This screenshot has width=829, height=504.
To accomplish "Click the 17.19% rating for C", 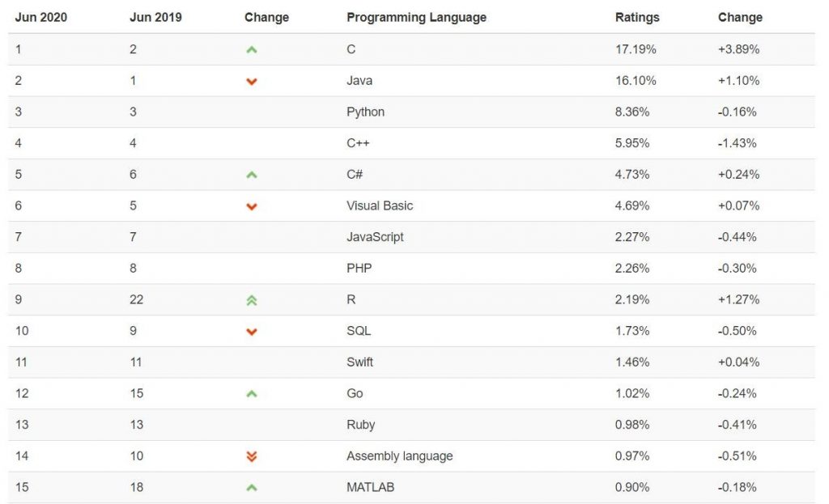I will click(636, 49).
